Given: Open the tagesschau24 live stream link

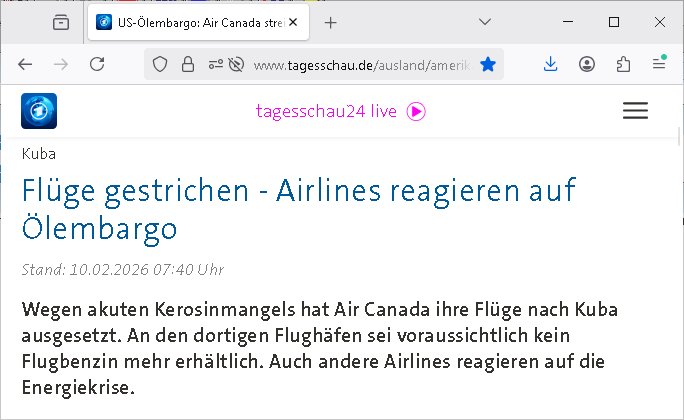Looking at the screenshot, I should pyautogui.click(x=340, y=111).
